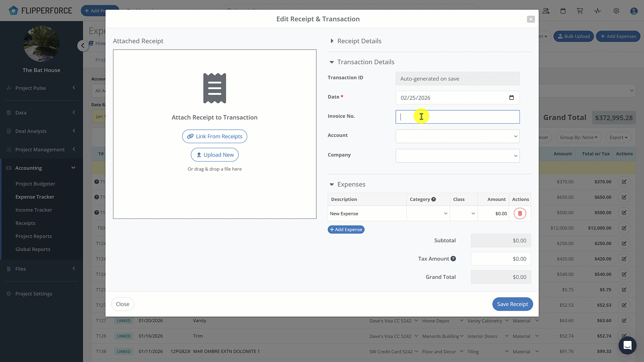Click the Save Receipt button

[512, 304]
